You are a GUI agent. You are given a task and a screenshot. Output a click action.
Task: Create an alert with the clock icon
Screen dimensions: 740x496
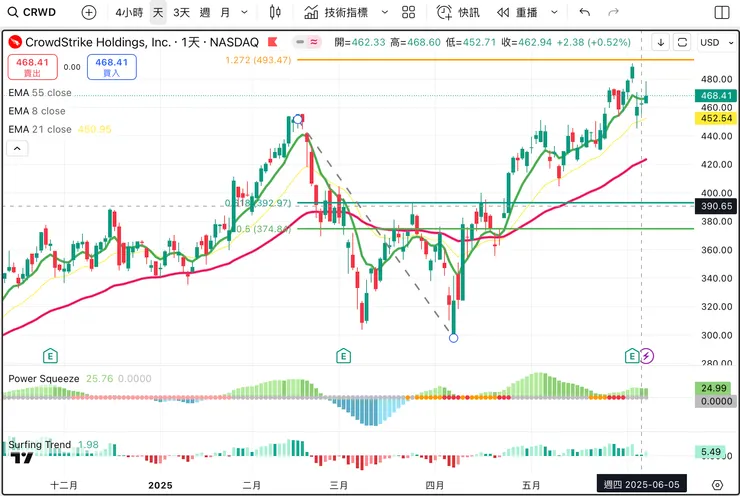point(444,12)
